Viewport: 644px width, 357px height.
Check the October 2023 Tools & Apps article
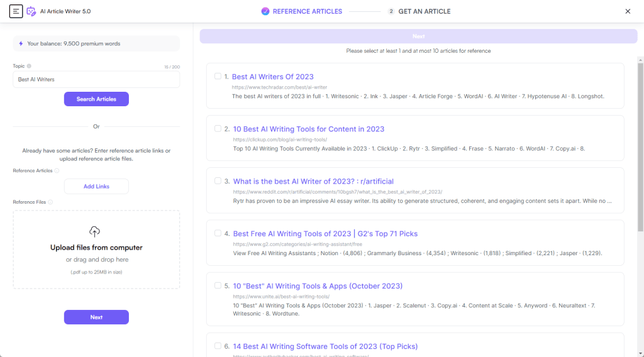click(218, 285)
